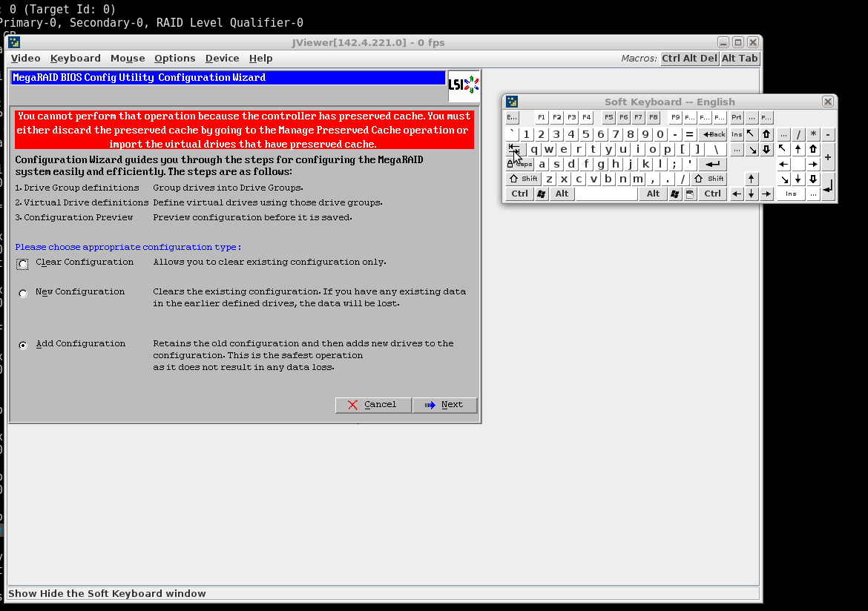Screen dimensions: 868x611
Task: Open the Keyboard menu
Action: [75, 58]
